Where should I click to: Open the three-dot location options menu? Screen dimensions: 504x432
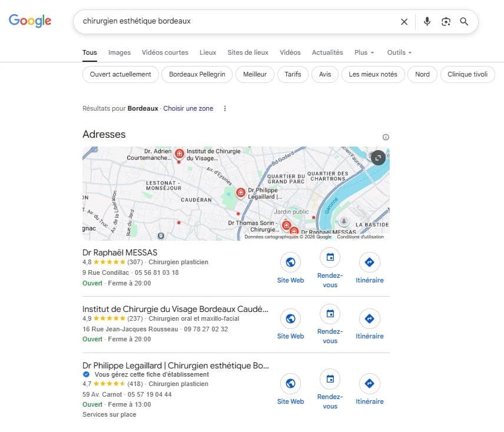coord(224,108)
